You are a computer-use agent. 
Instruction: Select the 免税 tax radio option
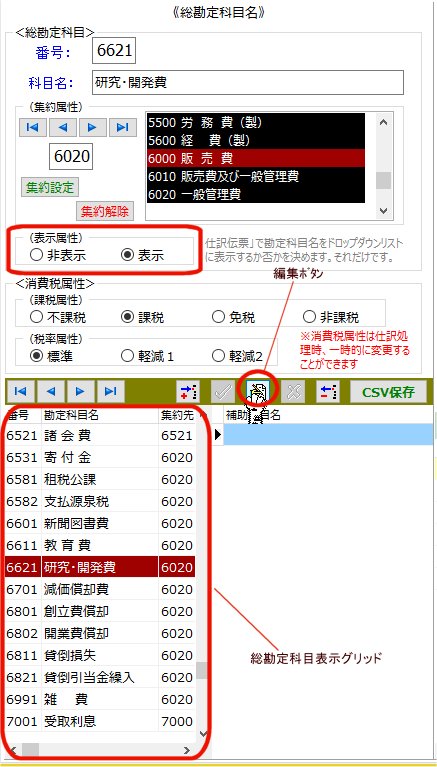[233, 317]
